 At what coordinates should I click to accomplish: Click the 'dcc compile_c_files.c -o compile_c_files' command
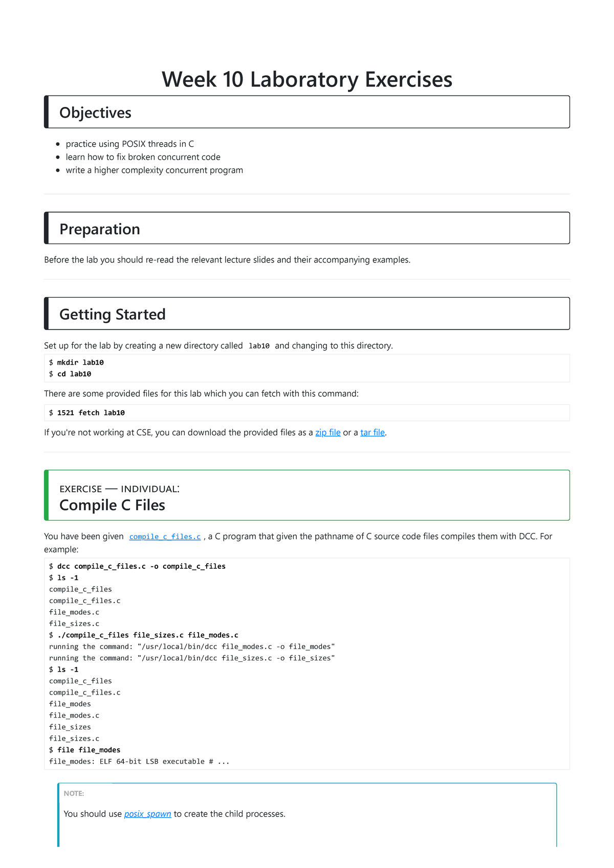[x=141, y=566]
